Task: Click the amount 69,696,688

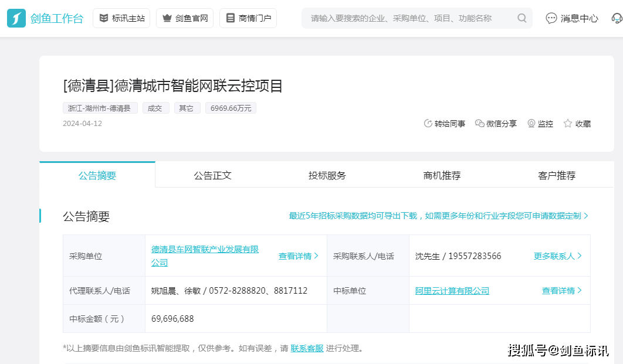Action: tap(172, 319)
